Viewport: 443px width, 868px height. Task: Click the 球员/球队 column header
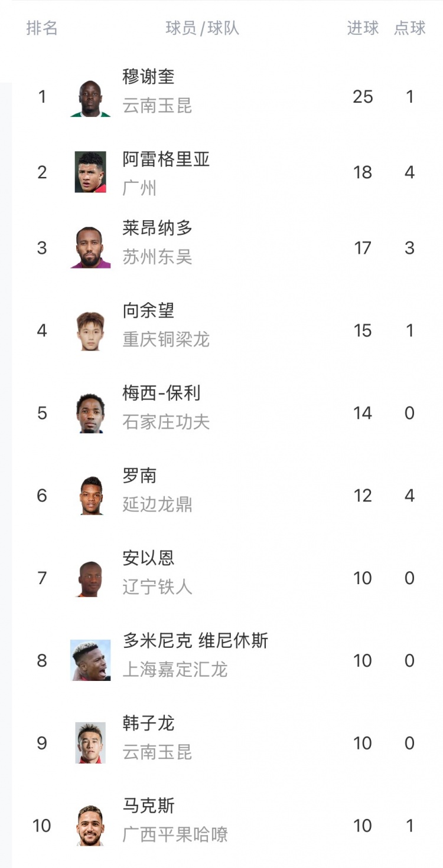[x=203, y=28]
